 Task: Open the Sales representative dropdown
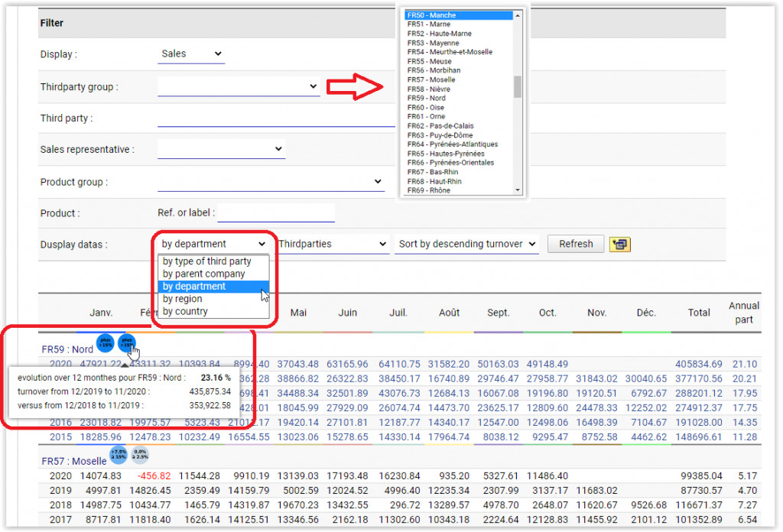click(221, 149)
